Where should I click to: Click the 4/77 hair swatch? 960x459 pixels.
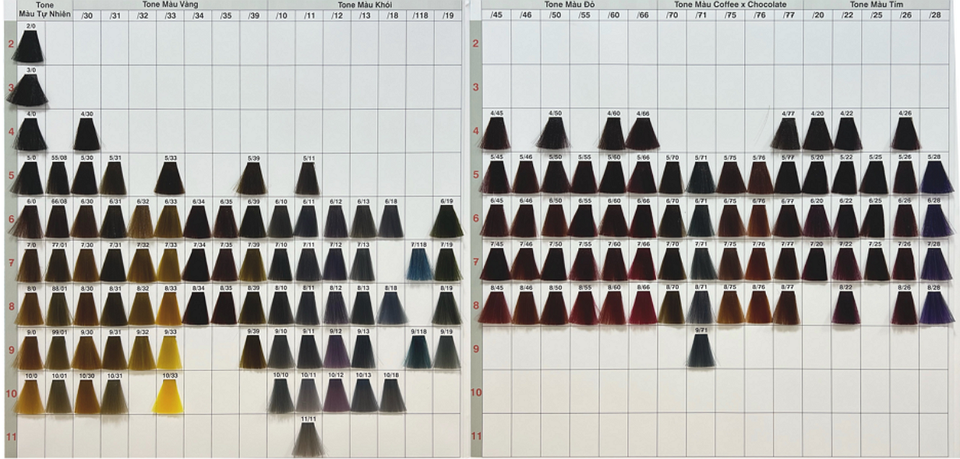pyautogui.click(x=788, y=133)
